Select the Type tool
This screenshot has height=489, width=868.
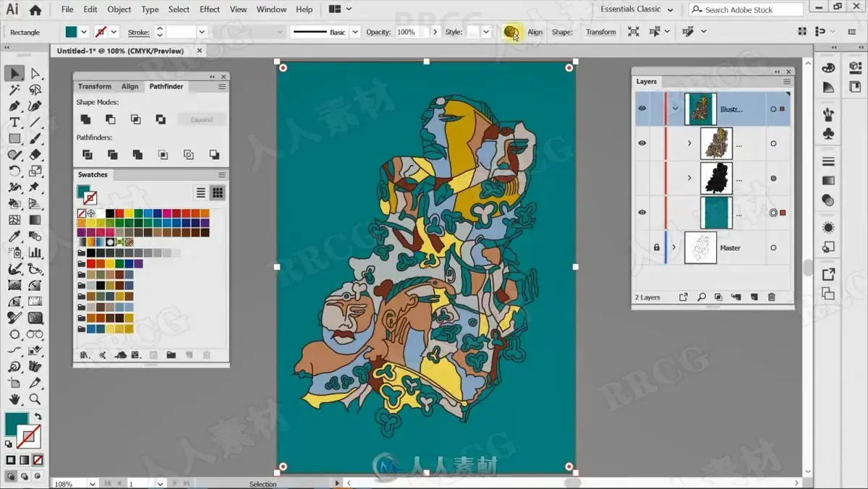coord(14,122)
